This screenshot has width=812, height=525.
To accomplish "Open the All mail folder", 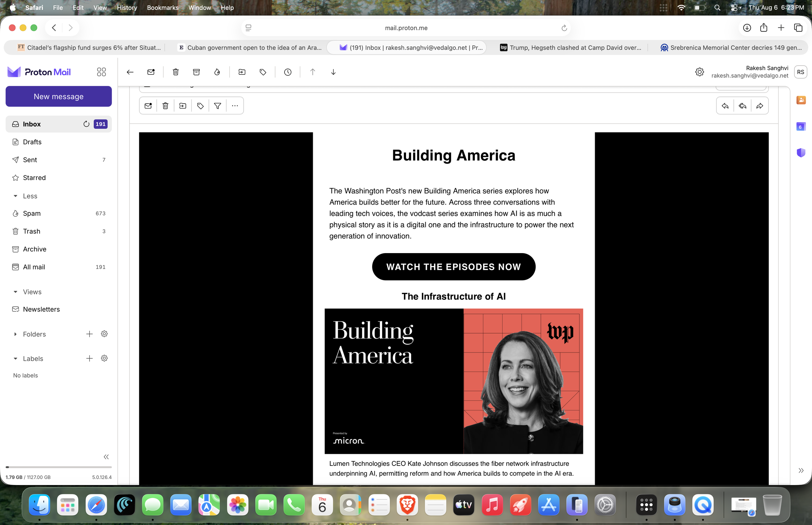I will (x=58, y=267).
